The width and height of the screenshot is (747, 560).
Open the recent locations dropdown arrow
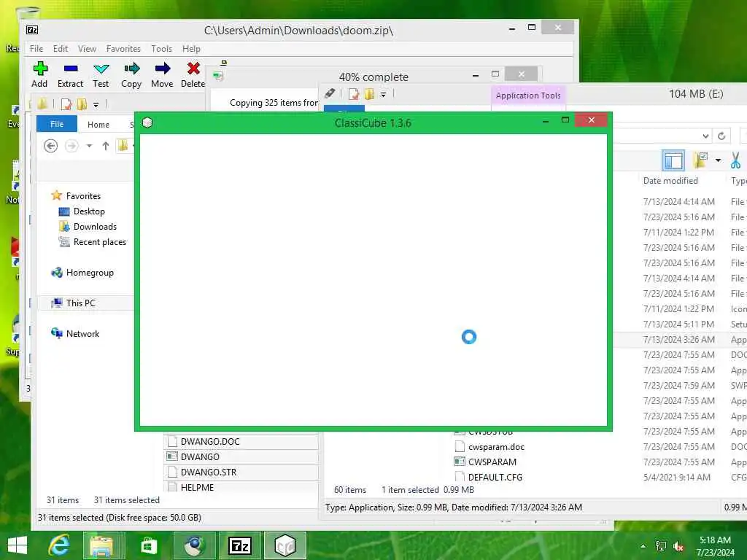pos(89,146)
